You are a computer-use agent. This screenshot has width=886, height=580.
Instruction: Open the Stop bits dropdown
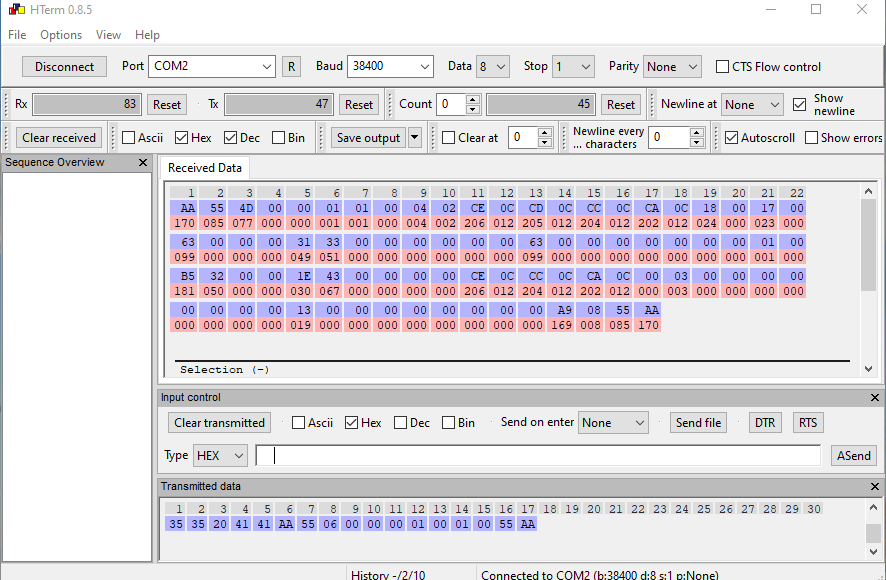[573, 67]
